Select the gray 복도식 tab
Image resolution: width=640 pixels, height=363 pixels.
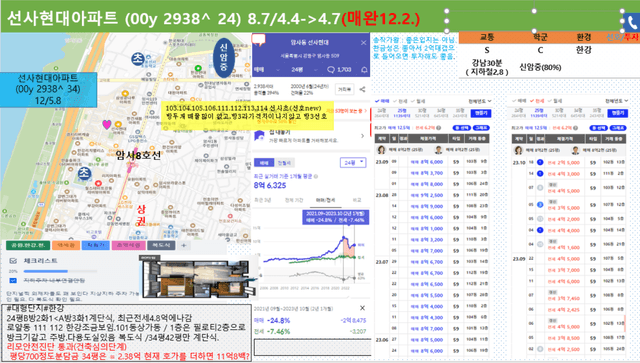tap(161, 245)
